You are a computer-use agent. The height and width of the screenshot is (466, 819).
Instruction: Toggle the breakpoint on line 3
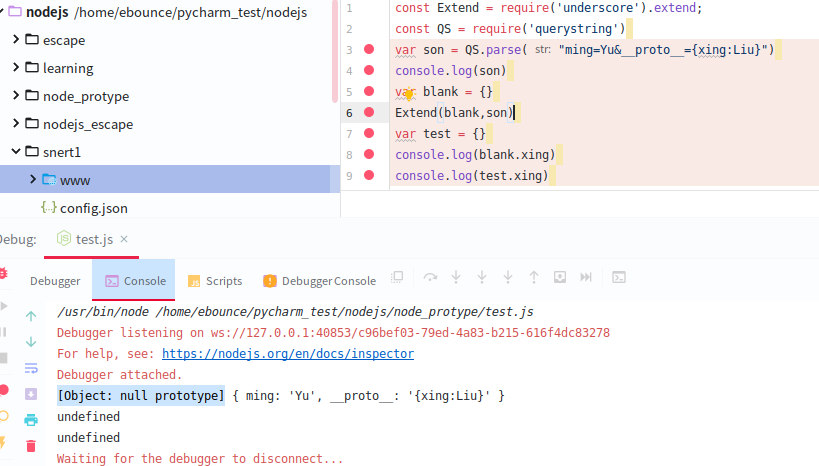click(x=369, y=50)
